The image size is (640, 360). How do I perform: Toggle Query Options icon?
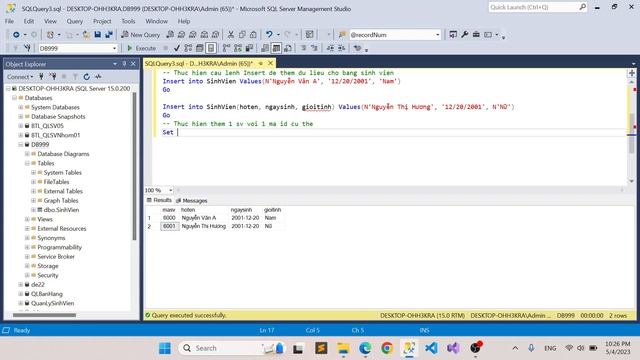(200, 48)
